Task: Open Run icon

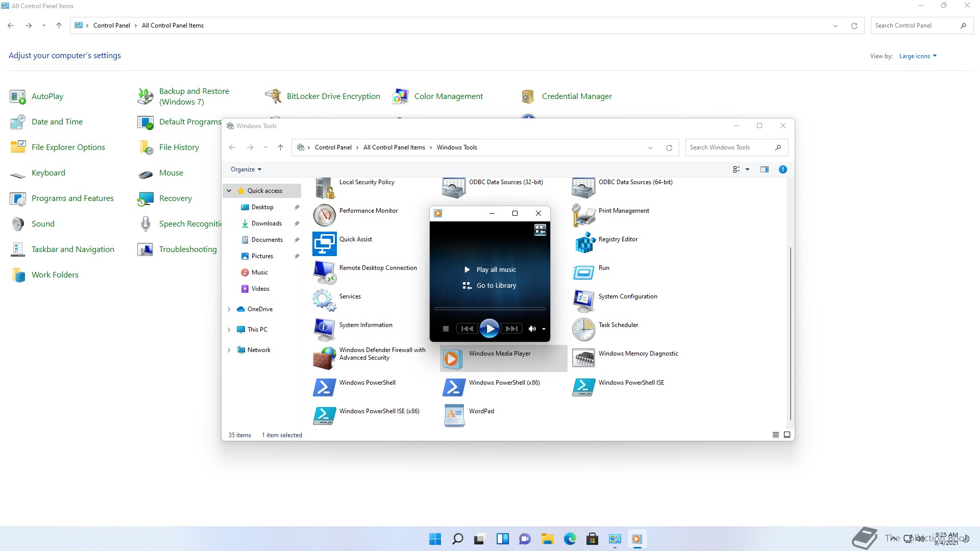Action: (x=583, y=272)
